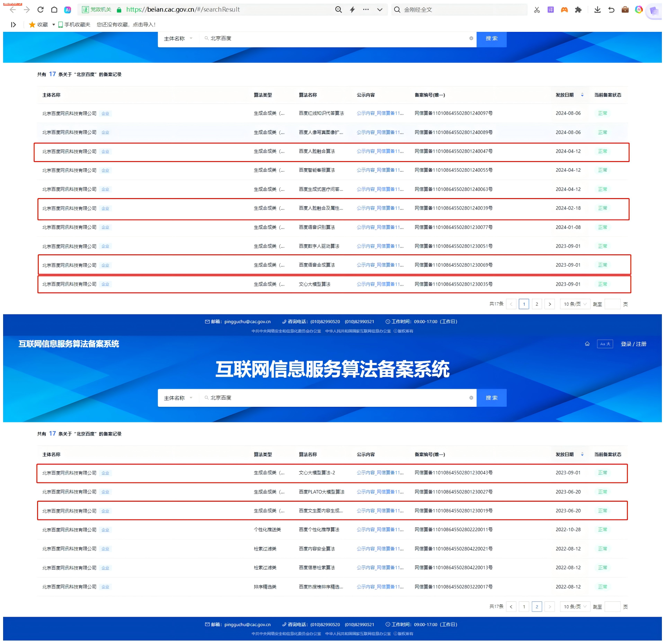Select page 1 in lower pagination

point(524,607)
